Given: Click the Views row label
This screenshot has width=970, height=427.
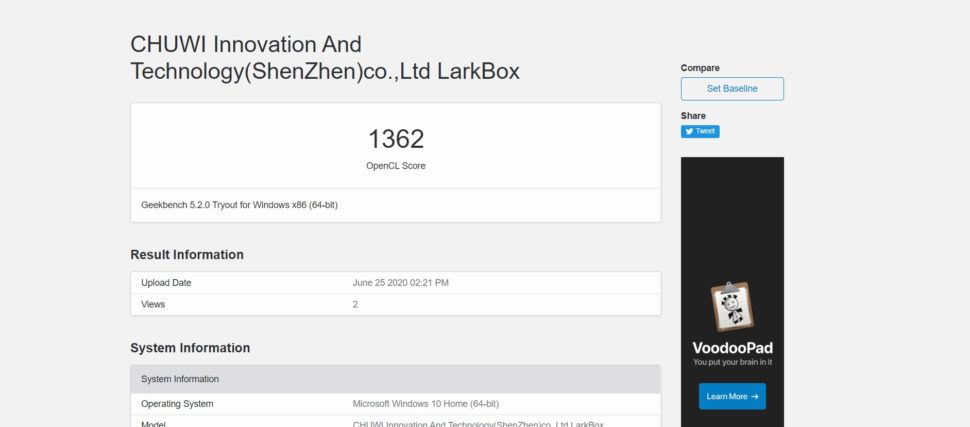Looking at the screenshot, I should coord(153,304).
